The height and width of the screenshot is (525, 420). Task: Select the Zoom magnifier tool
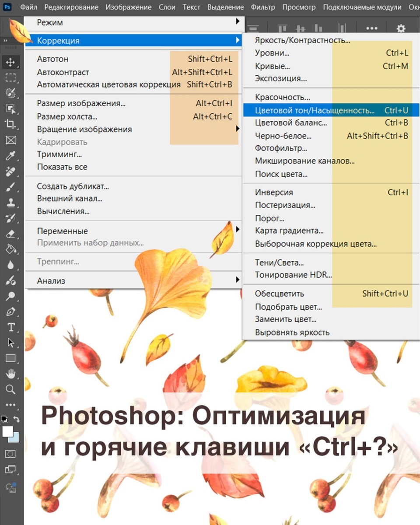tap(10, 389)
